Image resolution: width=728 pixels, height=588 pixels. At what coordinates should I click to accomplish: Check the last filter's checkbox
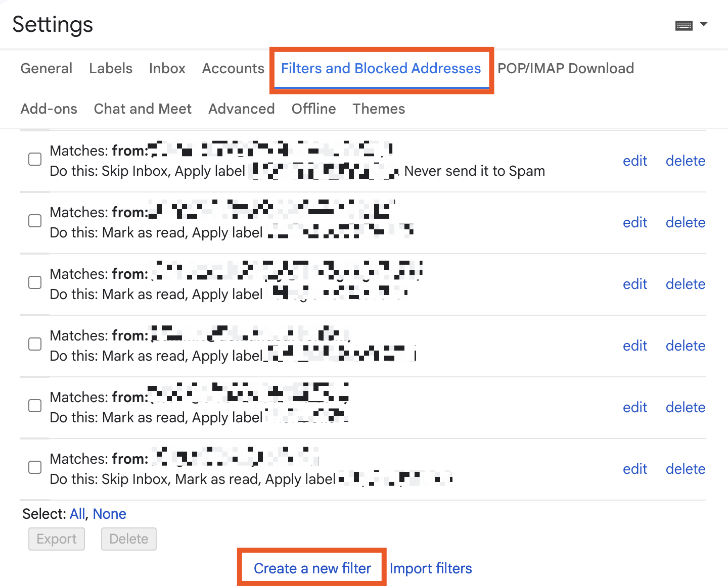click(34, 467)
